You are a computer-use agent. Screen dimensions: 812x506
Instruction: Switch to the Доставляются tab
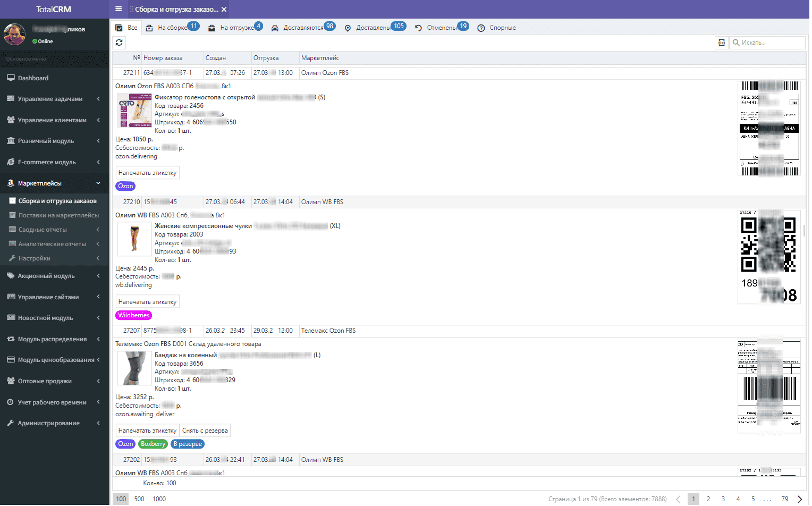(303, 28)
